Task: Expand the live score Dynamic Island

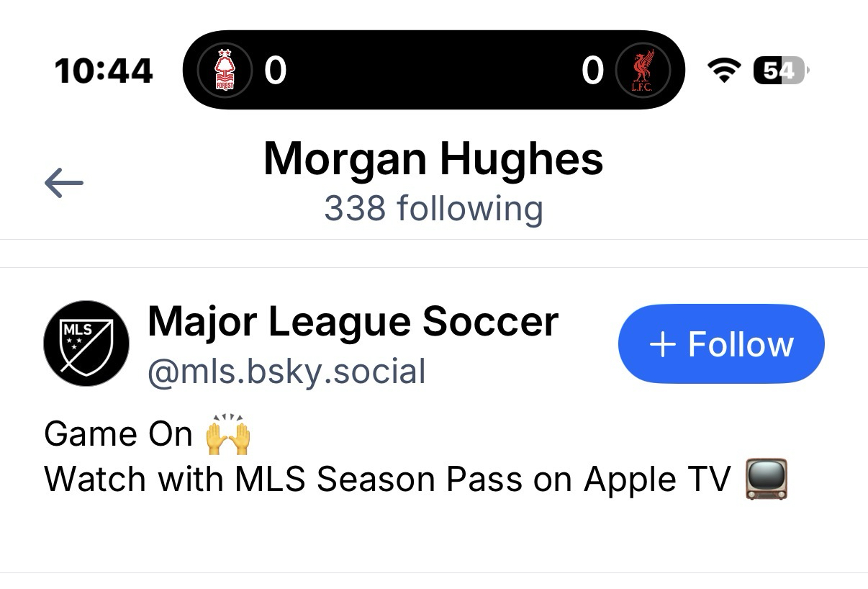Action: [433, 70]
